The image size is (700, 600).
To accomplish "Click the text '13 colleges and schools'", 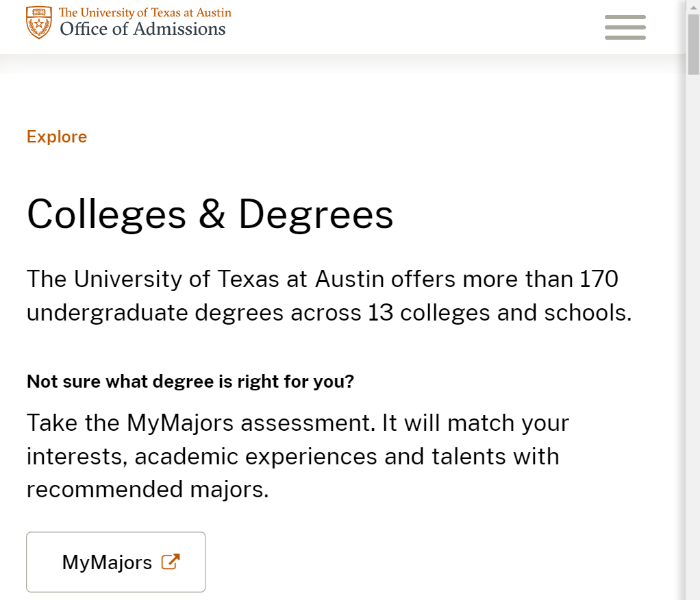I will tap(499, 313).
